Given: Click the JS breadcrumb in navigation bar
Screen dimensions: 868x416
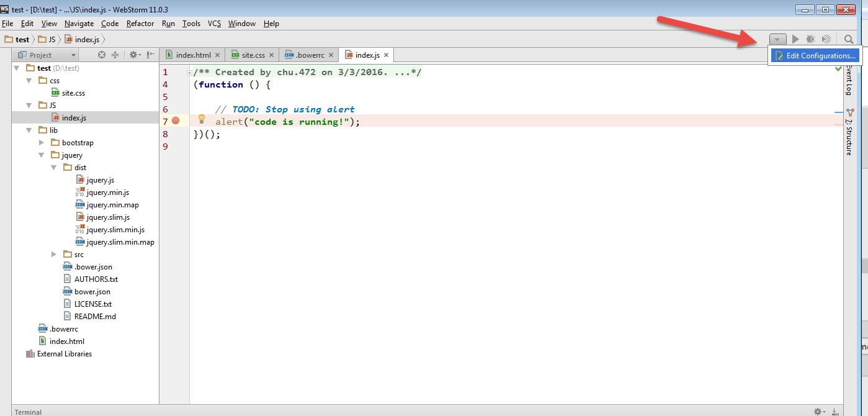Looking at the screenshot, I should coord(47,39).
